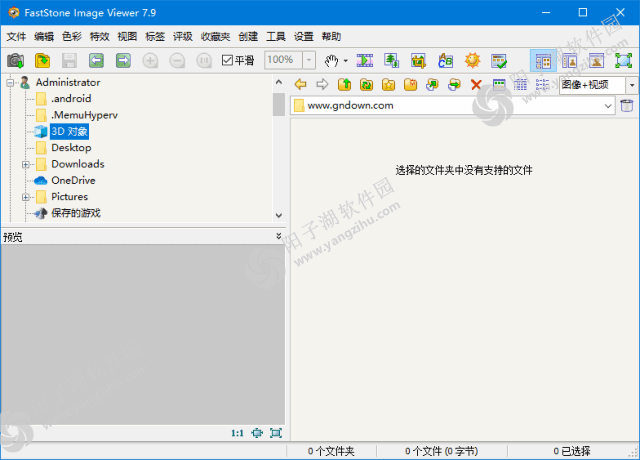Start slideshow with the filmstrip play icon

364,61
